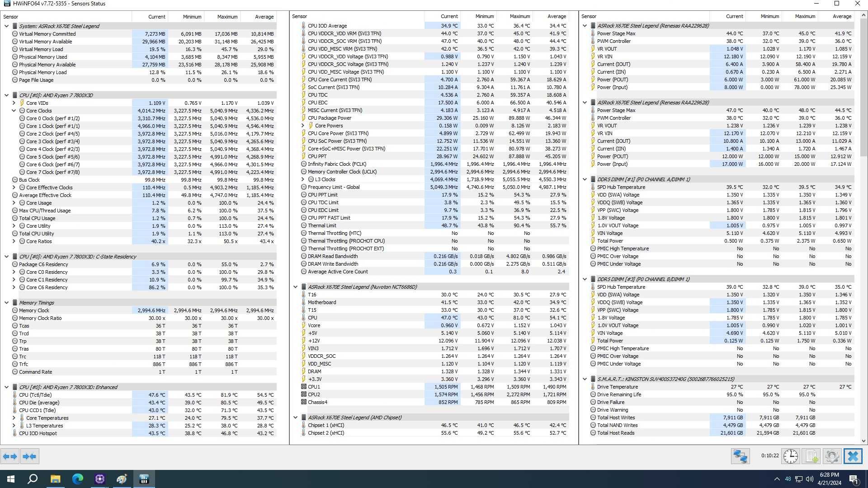Show hidden system tray icons
The width and height of the screenshot is (868, 488).
(x=777, y=479)
